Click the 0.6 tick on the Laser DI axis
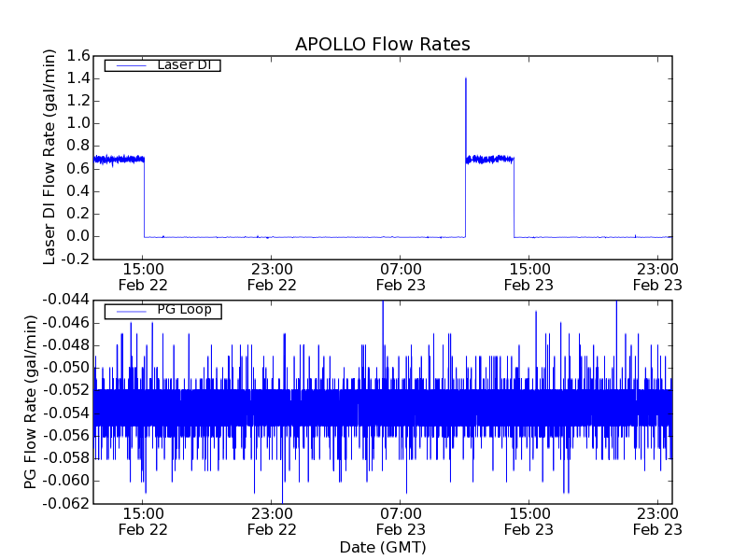The height and width of the screenshot is (560, 747). point(78,169)
